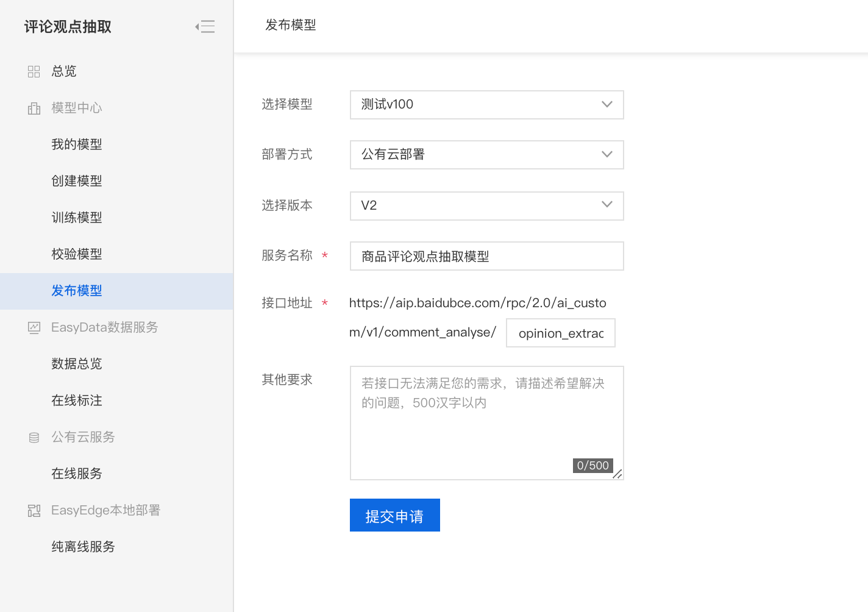
Task: Click the 总览 grid icon
Action: tap(34, 72)
